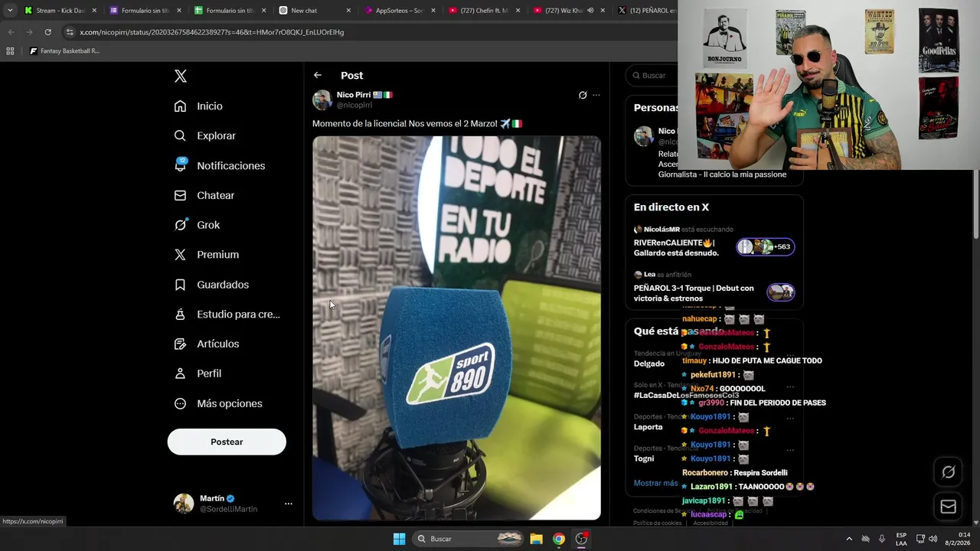
Task: Click the @nicopirri handle
Action: [x=354, y=105]
